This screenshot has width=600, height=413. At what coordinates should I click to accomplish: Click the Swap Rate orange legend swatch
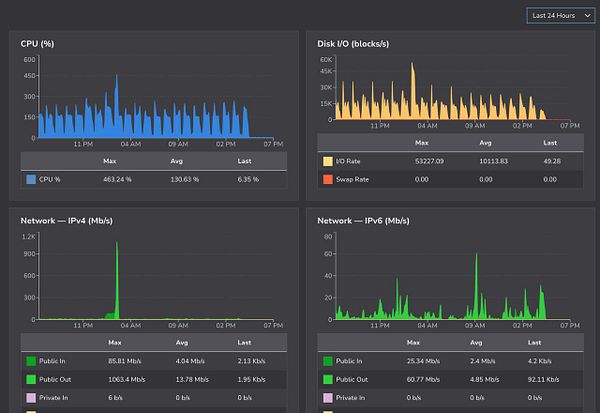[x=328, y=179]
